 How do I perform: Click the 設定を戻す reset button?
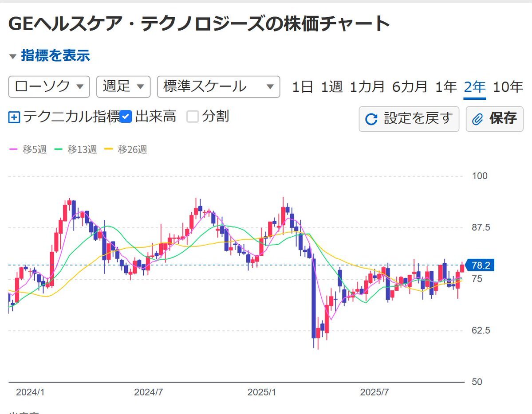(x=409, y=119)
